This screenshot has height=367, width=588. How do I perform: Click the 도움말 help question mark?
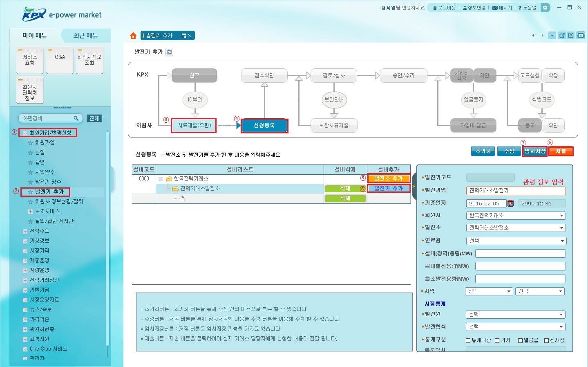point(520,8)
